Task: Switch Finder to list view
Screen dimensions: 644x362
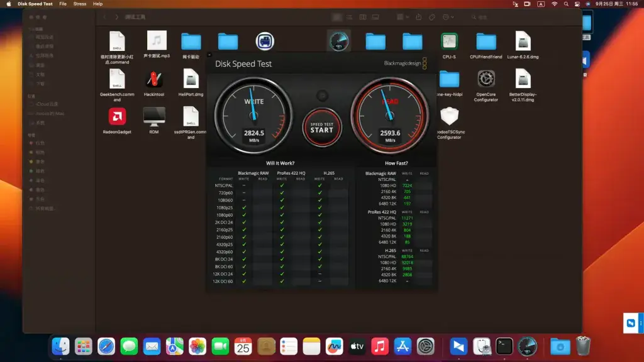Action: [x=350, y=17]
